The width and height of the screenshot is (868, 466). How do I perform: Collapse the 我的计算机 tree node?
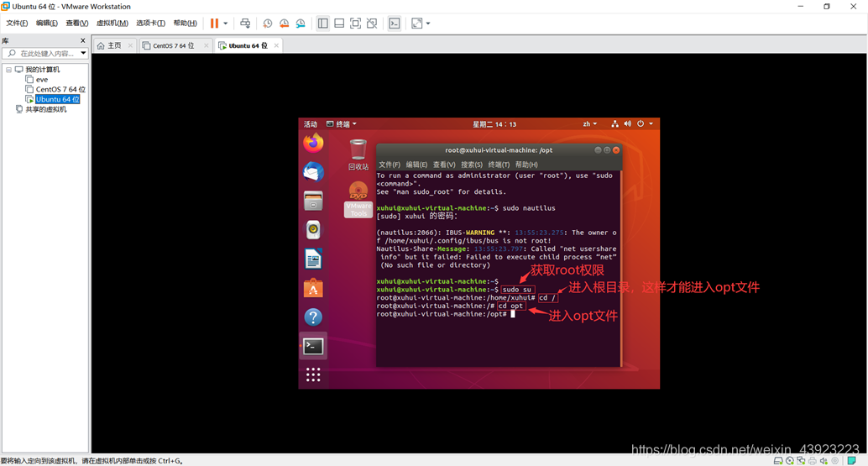coord(8,70)
